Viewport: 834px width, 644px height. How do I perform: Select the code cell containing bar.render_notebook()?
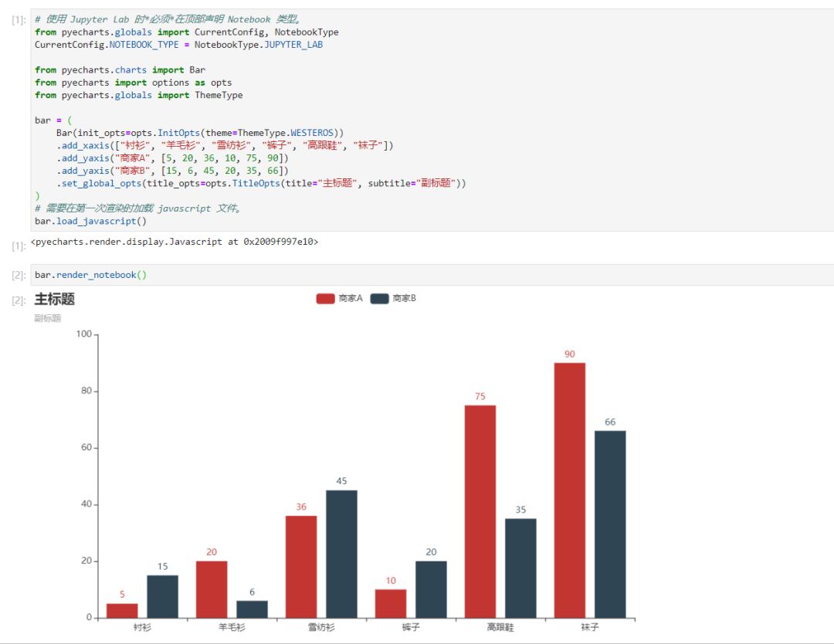(x=432, y=275)
